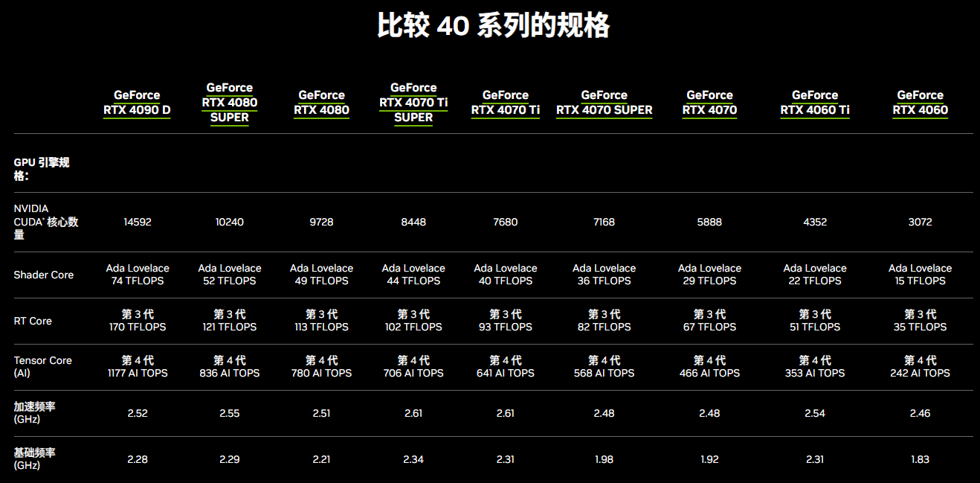The width and height of the screenshot is (980, 483).
Task: Click the boost clock value 2.54
Action: click(815, 413)
